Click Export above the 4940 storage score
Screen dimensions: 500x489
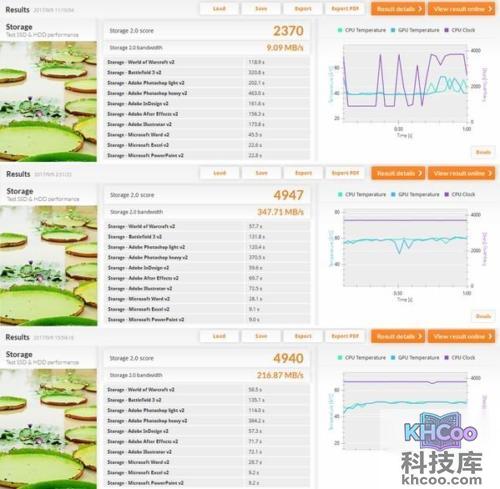[303, 336]
